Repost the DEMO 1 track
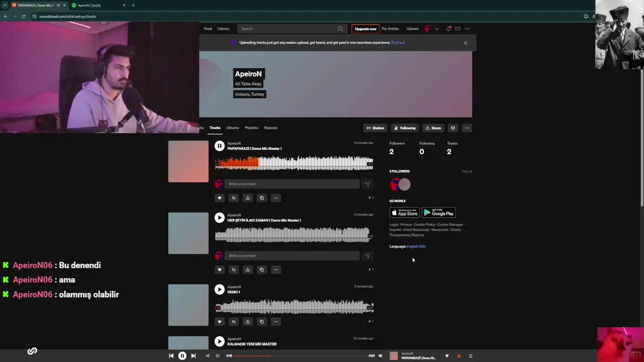Viewport: 644px width, 362px height. (233, 321)
